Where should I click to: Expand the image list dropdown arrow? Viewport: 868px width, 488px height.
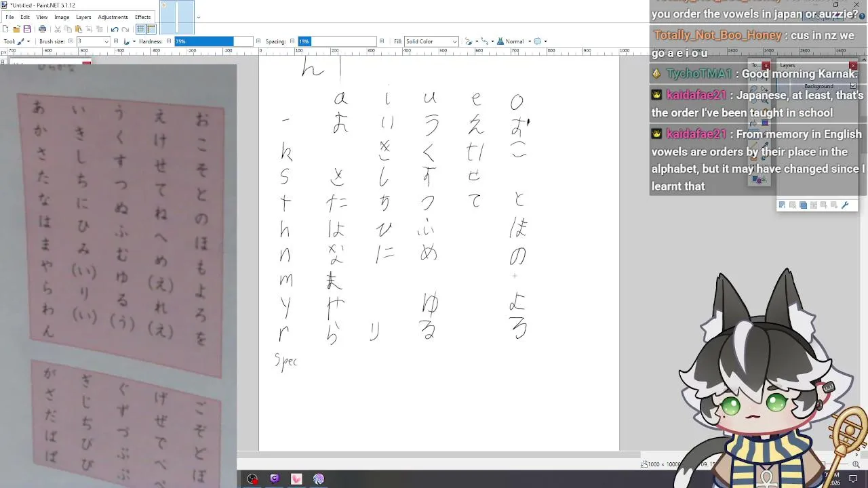point(198,18)
